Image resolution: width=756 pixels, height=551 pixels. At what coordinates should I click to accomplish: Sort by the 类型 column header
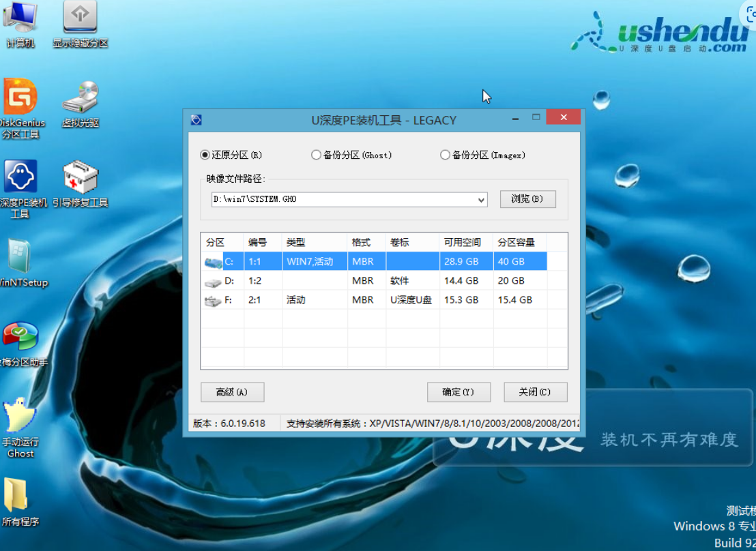click(x=315, y=242)
